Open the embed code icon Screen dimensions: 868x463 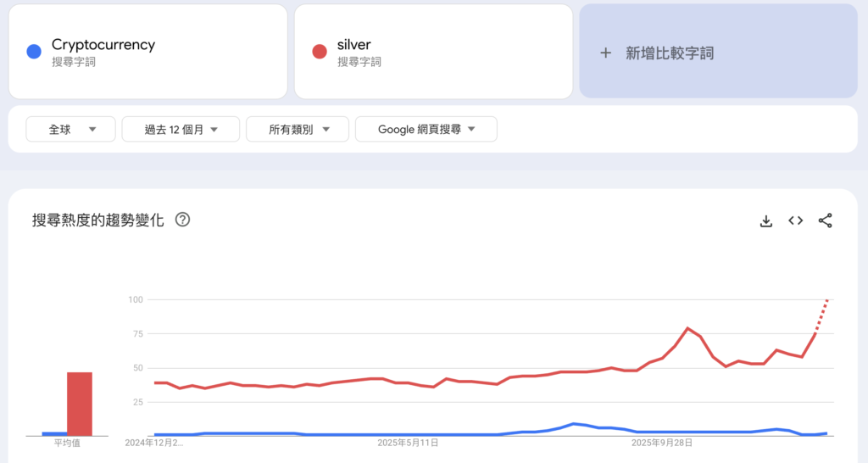[795, 220]
